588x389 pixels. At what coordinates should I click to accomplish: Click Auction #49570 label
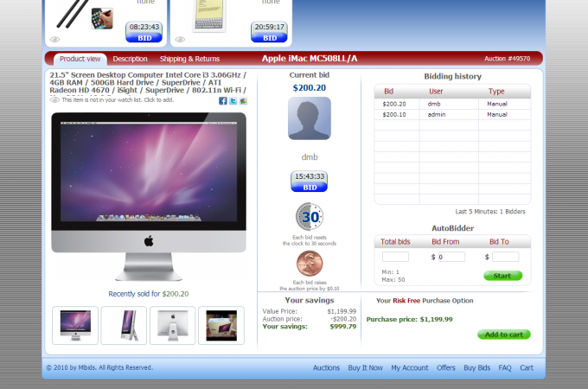tap(507, 59)
